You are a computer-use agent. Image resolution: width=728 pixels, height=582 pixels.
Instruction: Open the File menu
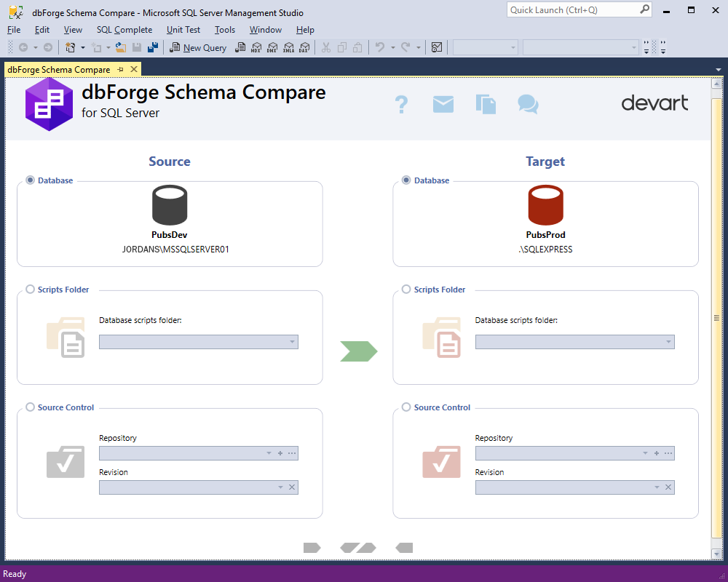14,30
